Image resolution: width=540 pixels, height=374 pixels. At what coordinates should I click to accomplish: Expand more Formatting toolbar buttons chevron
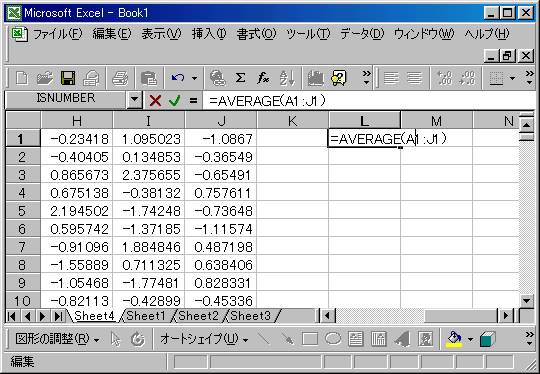point(530,78)
